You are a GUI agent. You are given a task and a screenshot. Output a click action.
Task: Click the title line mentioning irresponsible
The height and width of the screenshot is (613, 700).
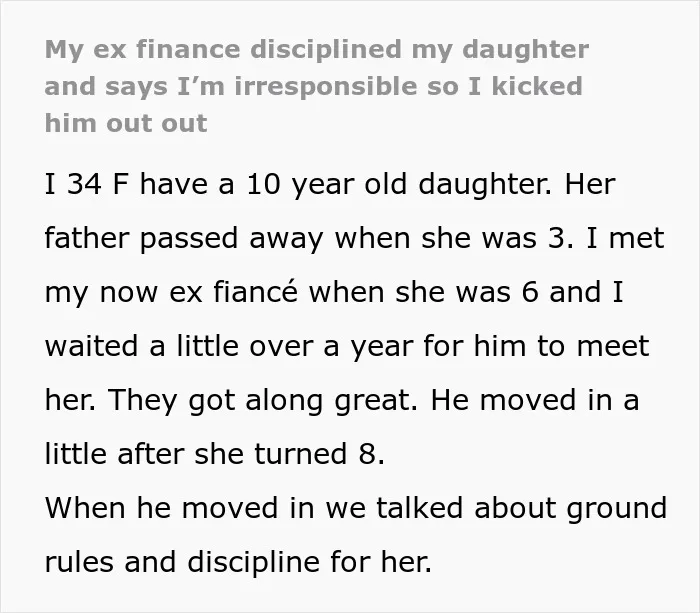point(313,86)
